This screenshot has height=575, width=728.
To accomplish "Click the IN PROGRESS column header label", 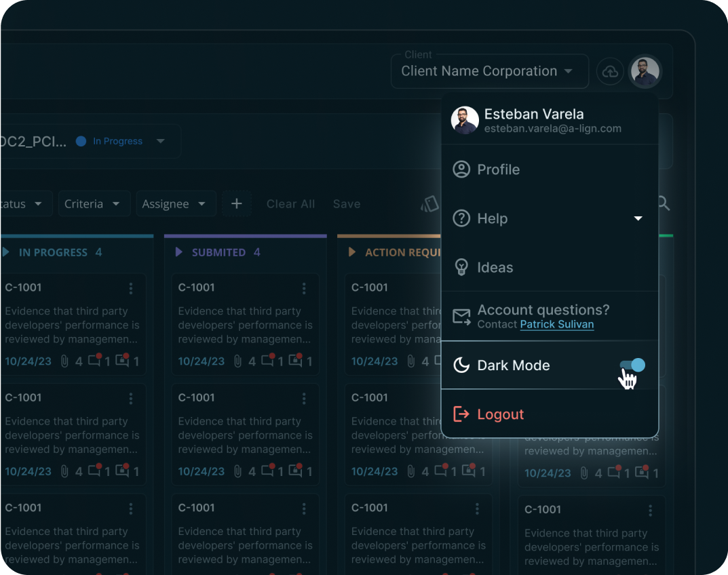I will pos(53,252).
